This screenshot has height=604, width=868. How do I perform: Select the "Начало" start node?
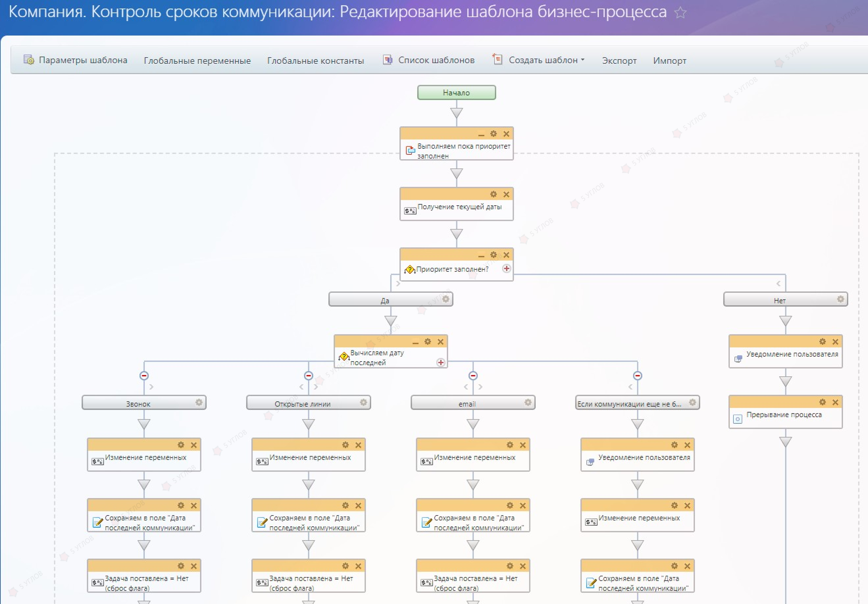coord(456,92)
